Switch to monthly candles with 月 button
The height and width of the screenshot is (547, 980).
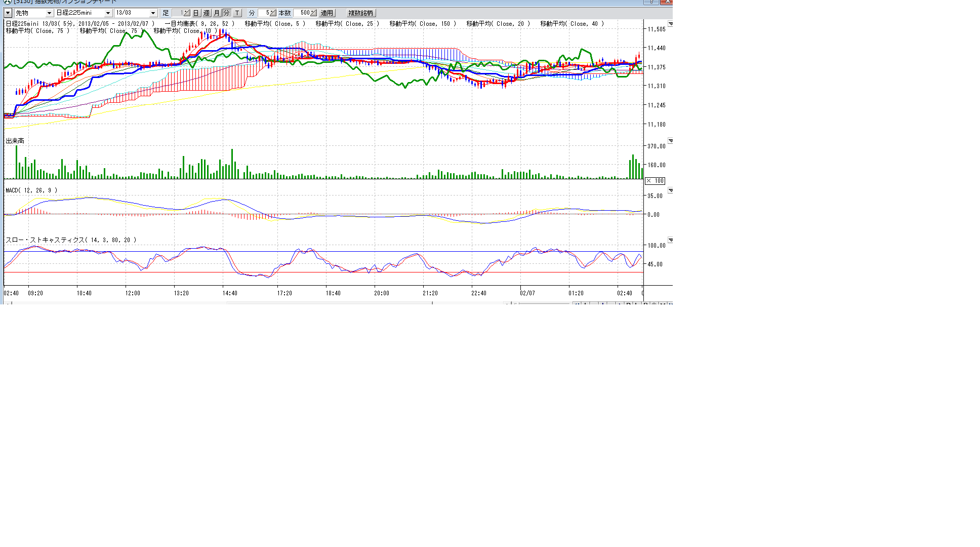[217, 13]
